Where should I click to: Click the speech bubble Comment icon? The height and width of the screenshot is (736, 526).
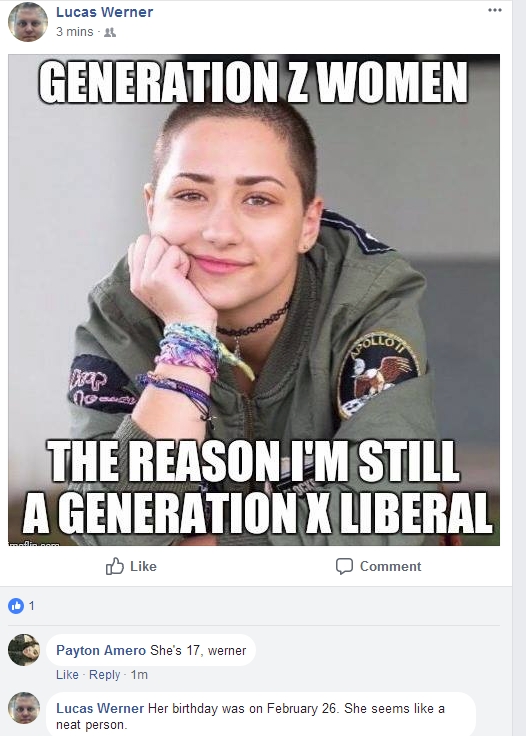tap(344, 566)
